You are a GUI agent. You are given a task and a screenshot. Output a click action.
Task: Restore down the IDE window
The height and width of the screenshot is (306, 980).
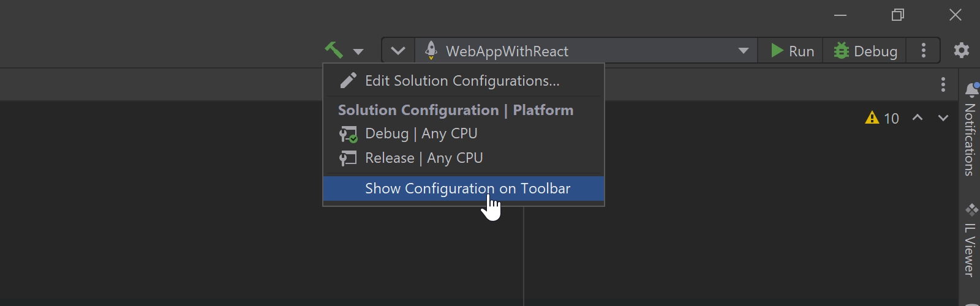click(x=898, y=15)
